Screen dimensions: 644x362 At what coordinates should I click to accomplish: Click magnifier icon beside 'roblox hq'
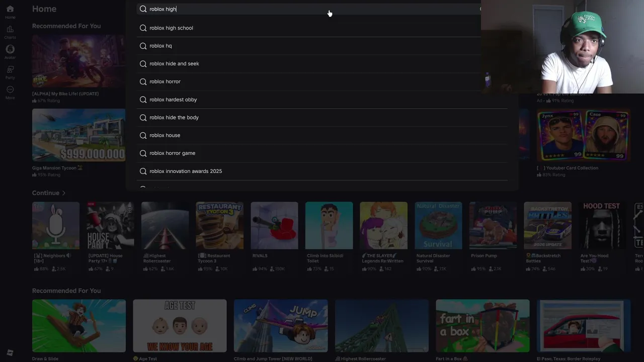[143, 46]
